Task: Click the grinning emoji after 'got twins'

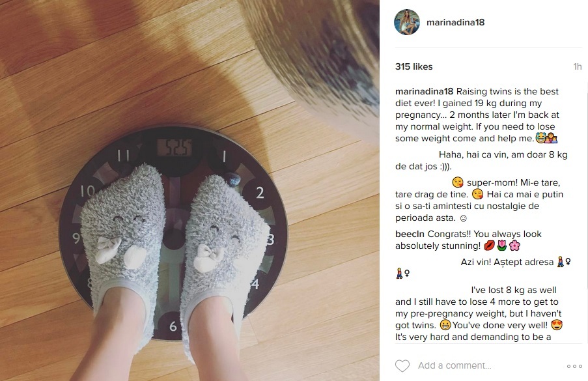Action: click(x=445, y=325)
